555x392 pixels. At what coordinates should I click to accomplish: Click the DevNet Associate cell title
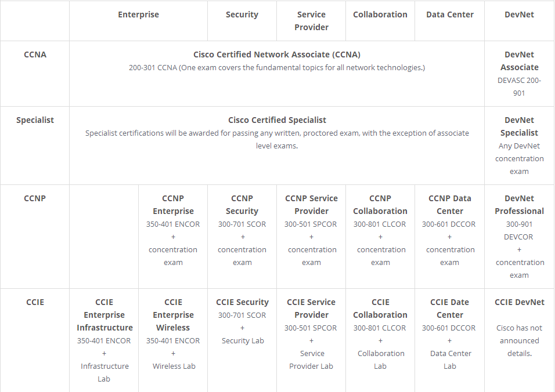[x=519, y=61]
